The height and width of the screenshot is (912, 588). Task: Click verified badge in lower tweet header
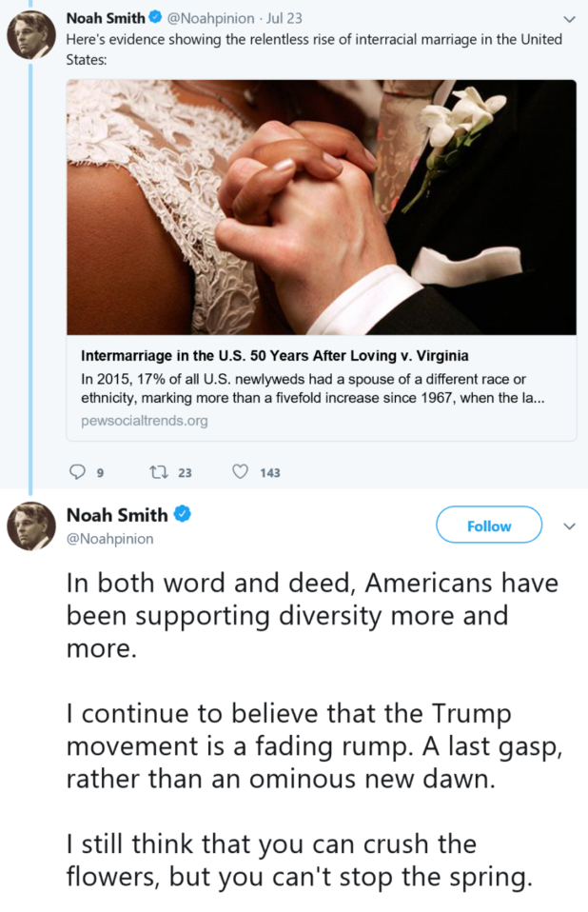tap(182, 515)
